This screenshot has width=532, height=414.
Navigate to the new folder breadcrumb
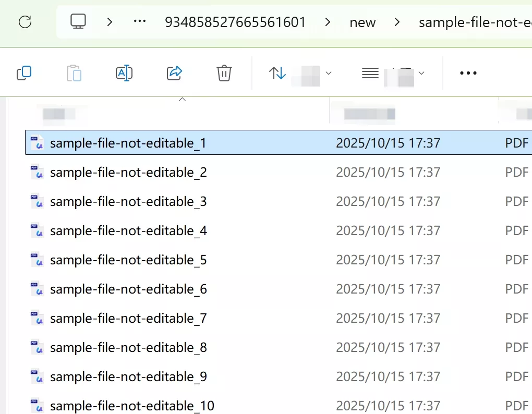tap(362, 22)
